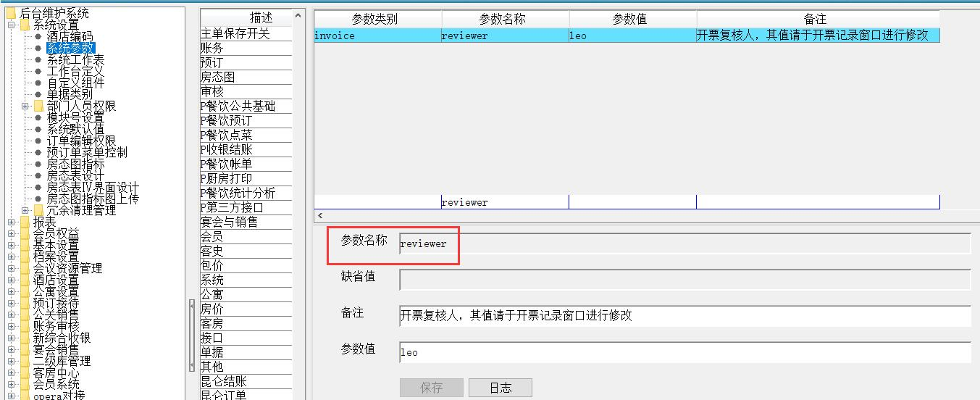Viewport: 980px width, 400px height.
Task: Select the P餐饮公共基础 description row
Action: [246, 107]
